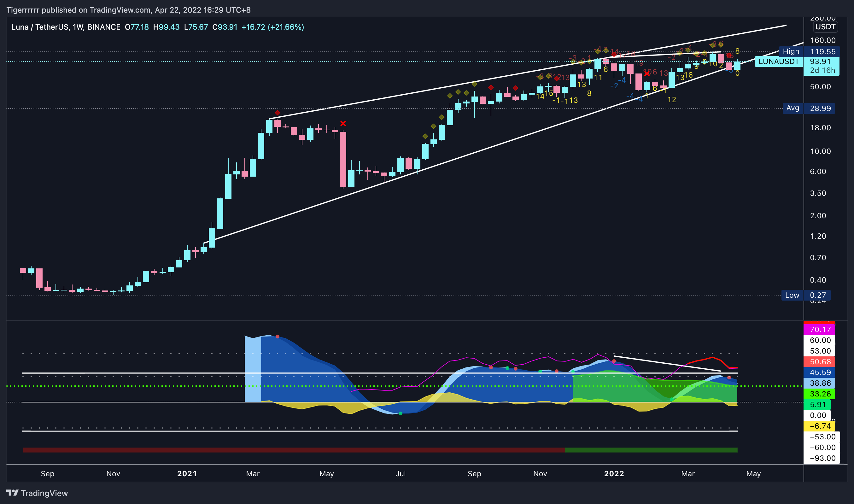
Task: Click the yellow -6.74 indicator value
Action: pos(819,426)
